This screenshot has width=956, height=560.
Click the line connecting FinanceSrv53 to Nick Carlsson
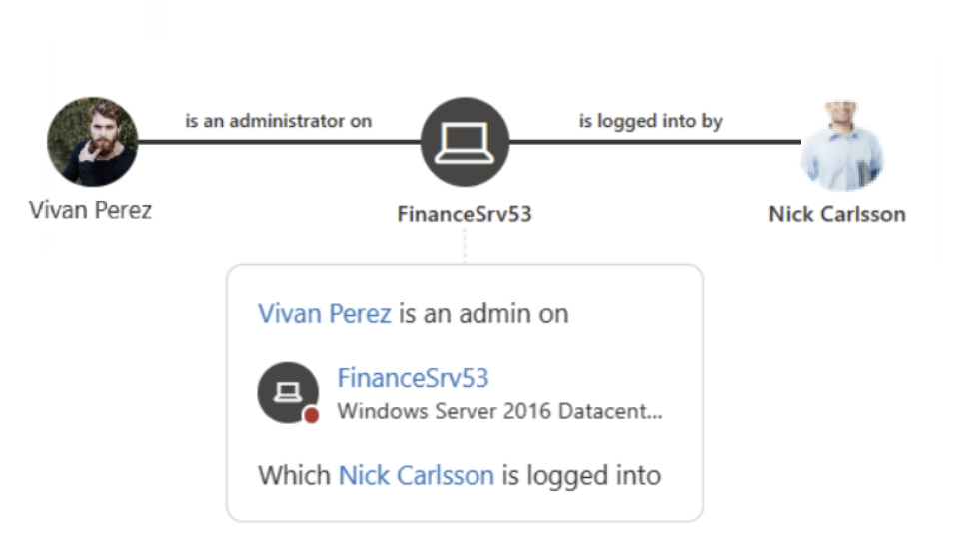point(655,142)
